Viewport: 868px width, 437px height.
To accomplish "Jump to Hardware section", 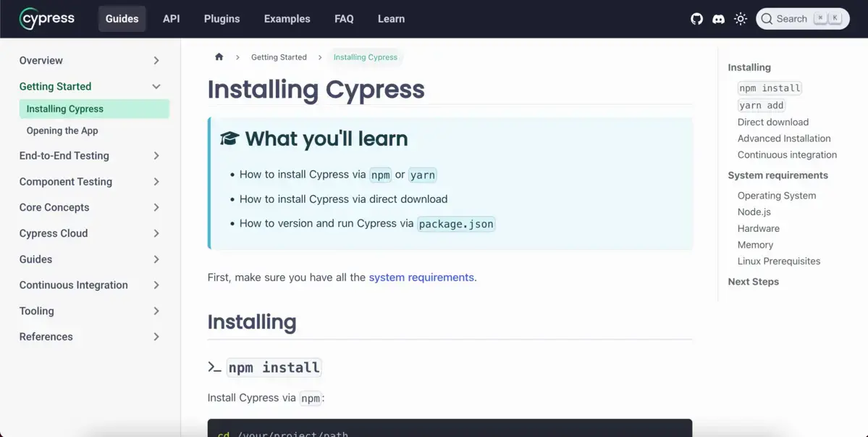I will tap(759, 228).
